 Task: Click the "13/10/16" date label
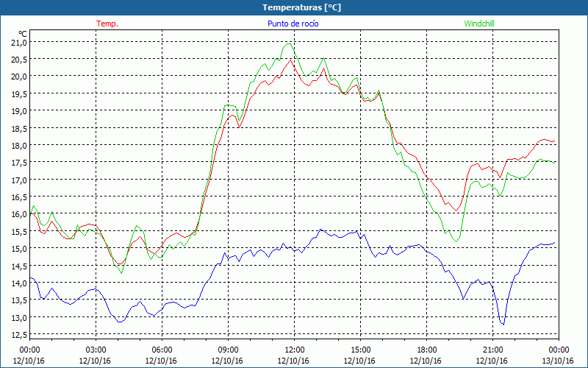558,361
